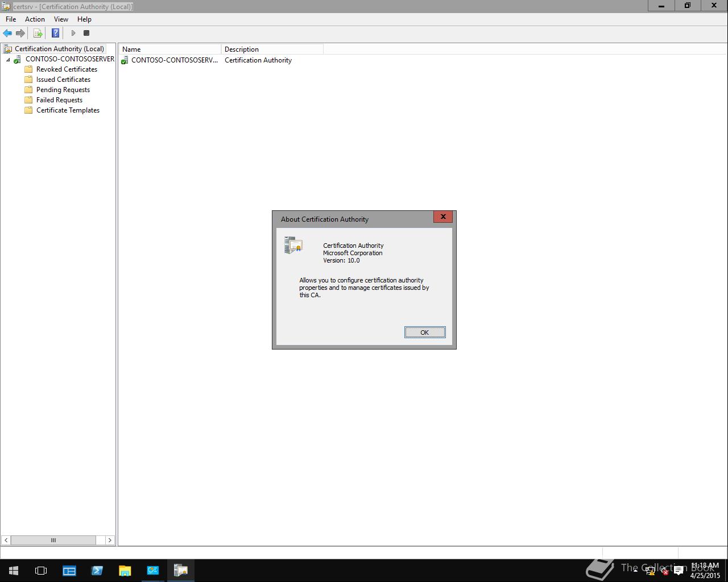Image resolution: width=728 pixels, height=582 pixels.
Task: Click the 'Microsoft Corporation' text in dialog
Action: coord(353,253)
